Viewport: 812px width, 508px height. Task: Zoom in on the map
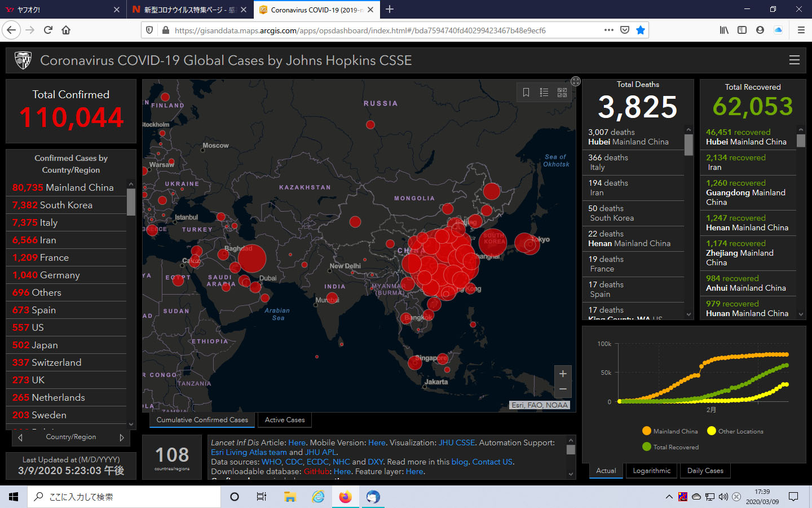[563, 374]
